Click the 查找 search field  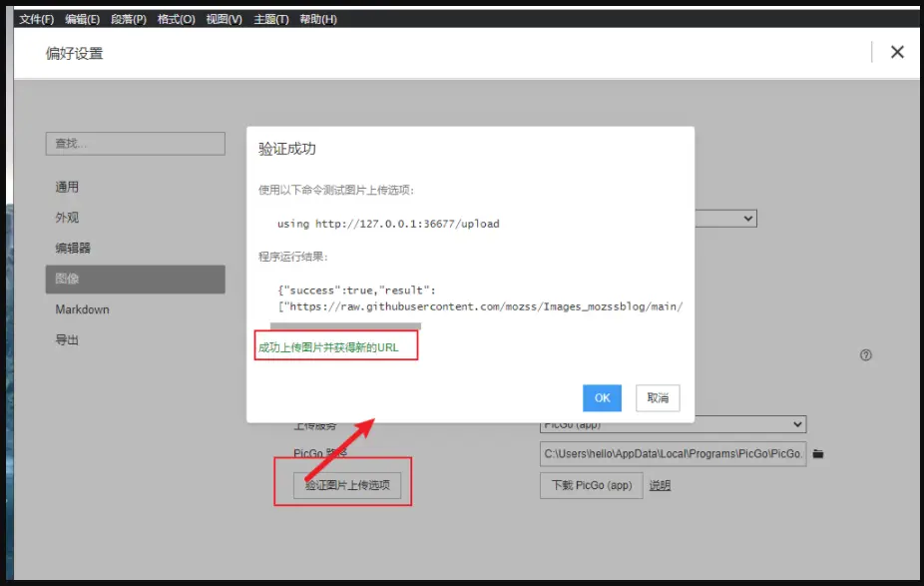pos(136,144)
